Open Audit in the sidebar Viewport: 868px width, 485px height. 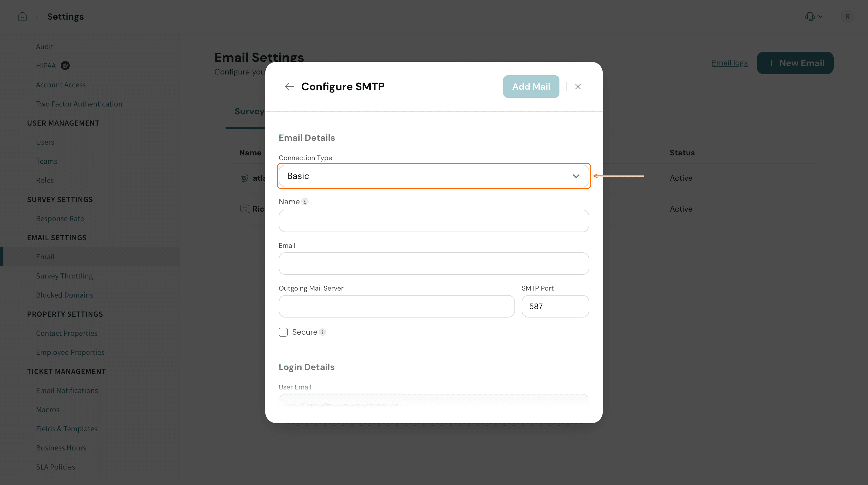(44, 46)
